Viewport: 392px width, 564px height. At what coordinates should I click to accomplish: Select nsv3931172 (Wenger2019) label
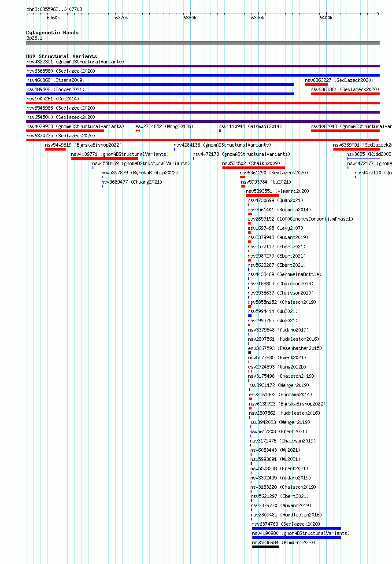[x=279, y=385]
